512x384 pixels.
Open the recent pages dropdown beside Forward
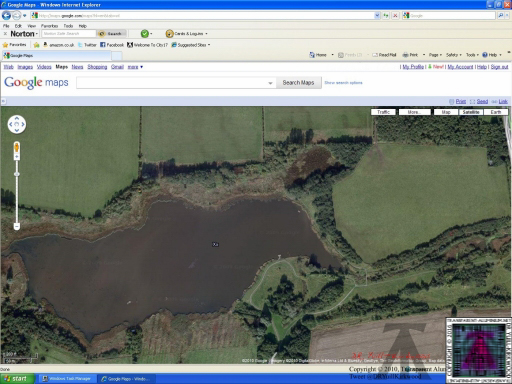pyautogui.click(x=25, y=16)
